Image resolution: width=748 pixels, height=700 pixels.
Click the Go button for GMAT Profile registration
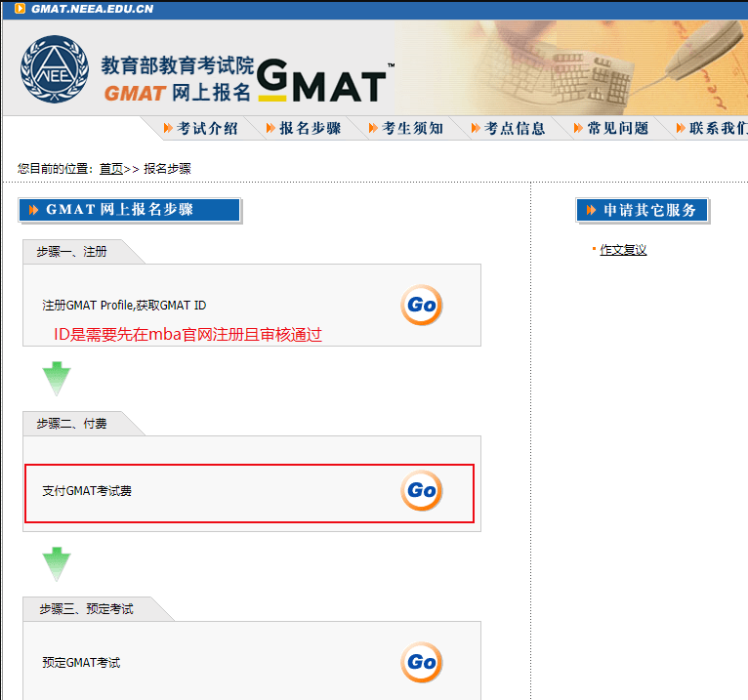click(x=421, y=306)
